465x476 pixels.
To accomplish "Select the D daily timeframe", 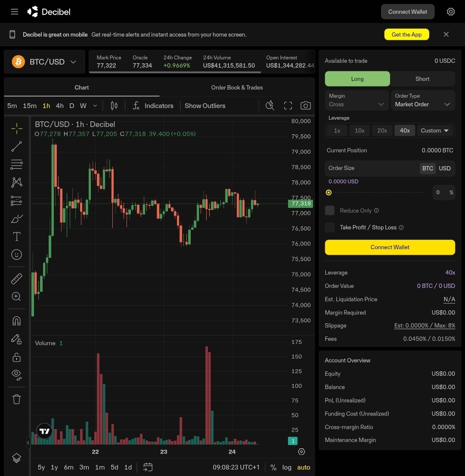I will (x=71, y=105).
